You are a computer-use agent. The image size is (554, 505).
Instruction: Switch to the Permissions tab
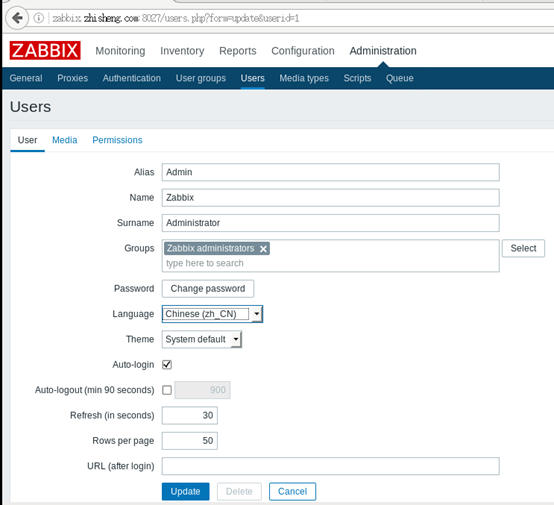[x=117, y=140]
